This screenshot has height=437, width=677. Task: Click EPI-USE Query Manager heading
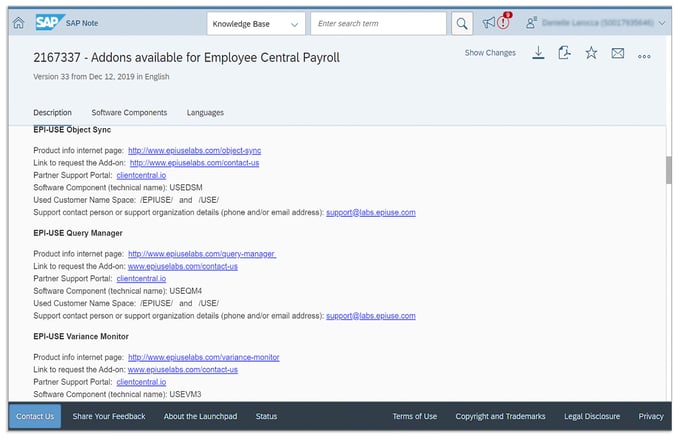point(78,233)
